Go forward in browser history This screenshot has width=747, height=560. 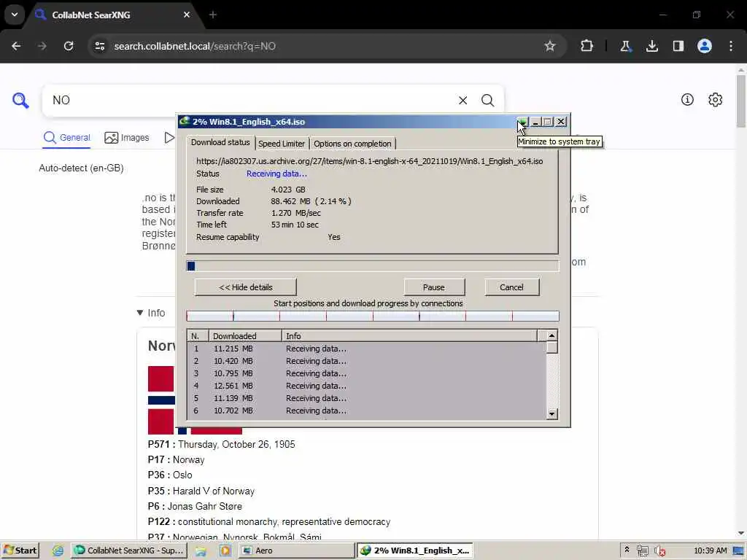pyautogui.click(x=42, y=46)
